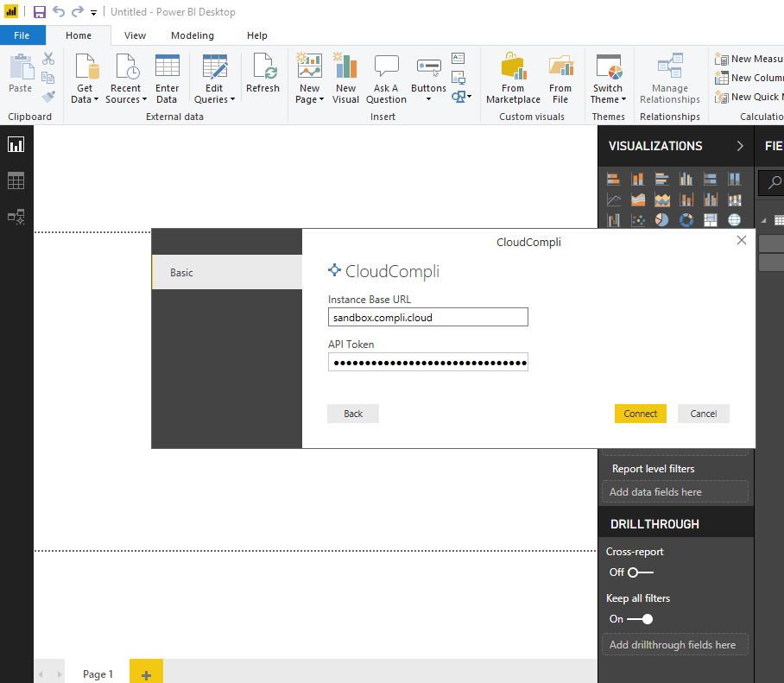This screenshot has width=784, height=683.
Task: Select Basic authentication tab in dialog
Action: click(x=227, y=273)
